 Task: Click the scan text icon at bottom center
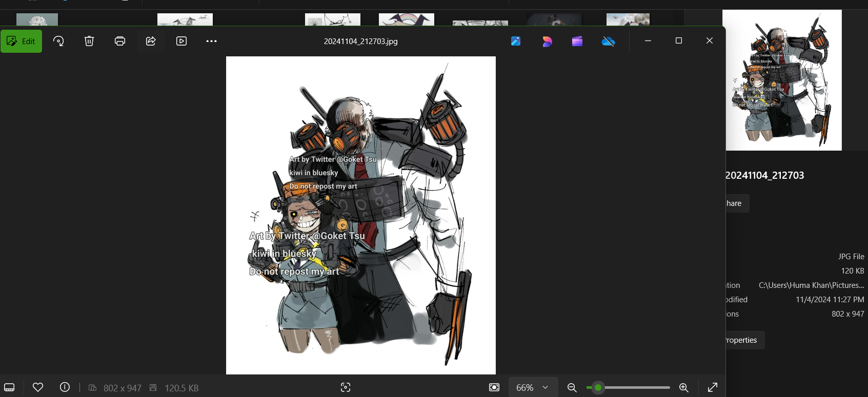[346, 387]
